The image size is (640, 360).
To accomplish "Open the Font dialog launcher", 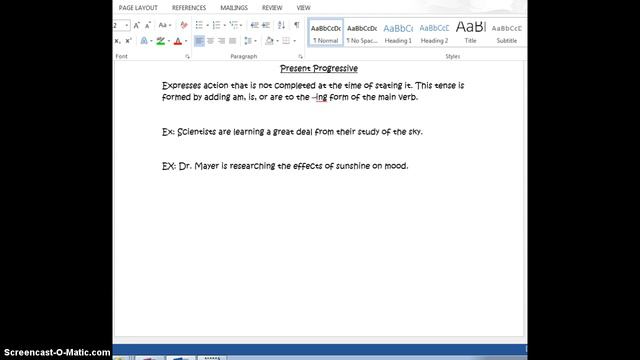I will pos(187,57).
